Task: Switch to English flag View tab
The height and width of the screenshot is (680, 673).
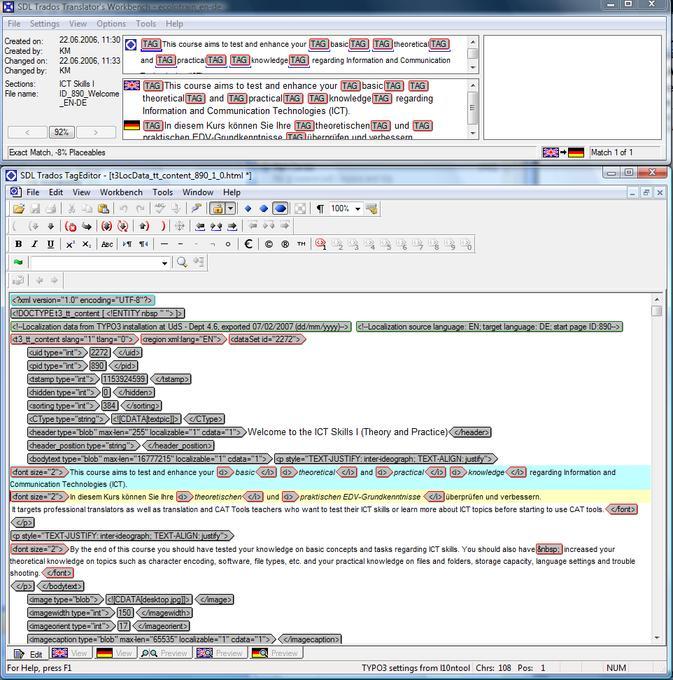Action: [x=69, y=653]
